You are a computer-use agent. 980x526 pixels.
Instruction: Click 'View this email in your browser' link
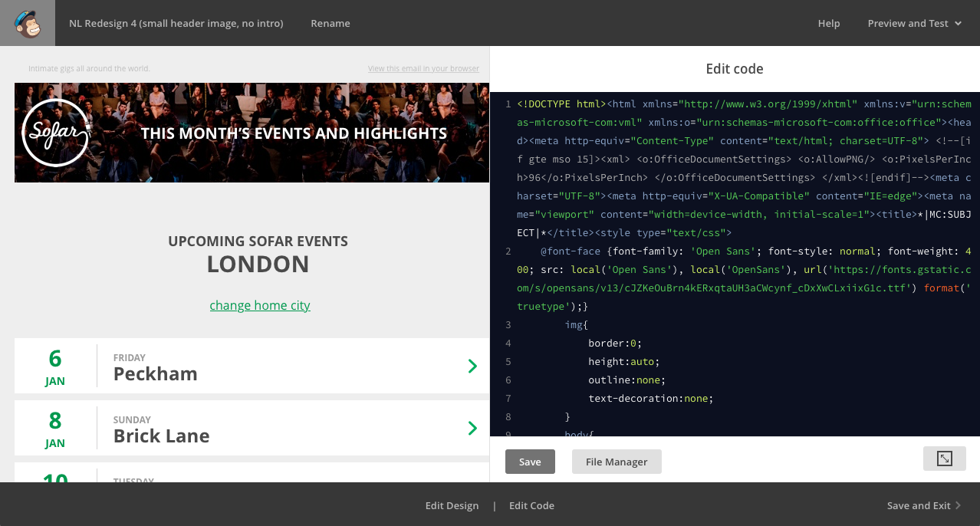(x=423, y=68)
